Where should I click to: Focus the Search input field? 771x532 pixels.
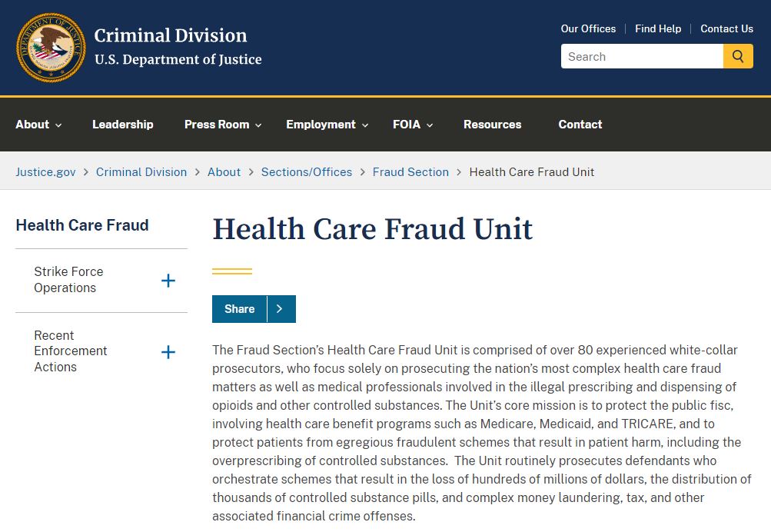coord(642,56)
